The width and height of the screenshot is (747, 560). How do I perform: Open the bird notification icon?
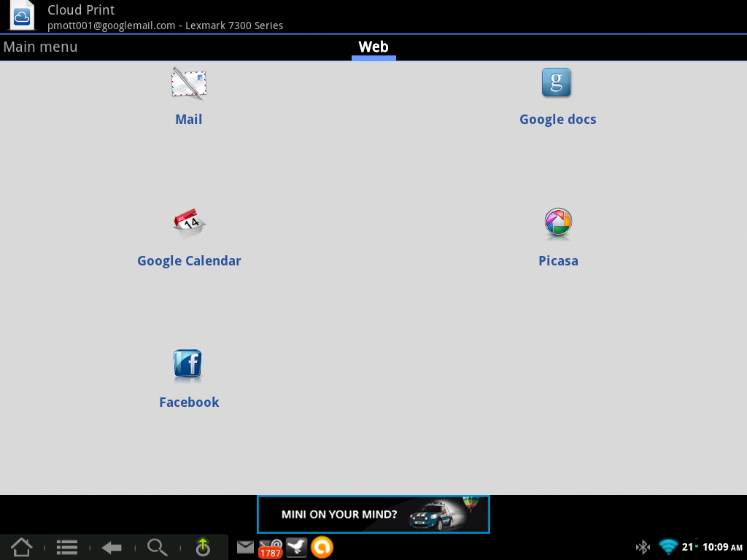(x=296, y=547)
